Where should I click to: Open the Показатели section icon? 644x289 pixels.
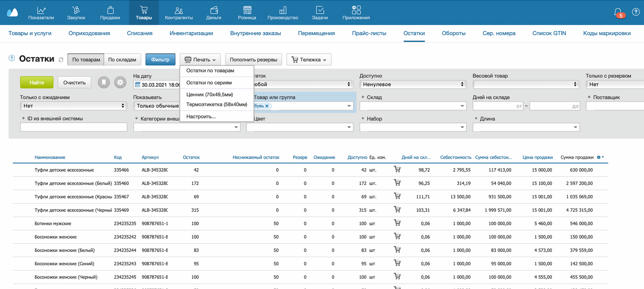pyautogui.click(x=41, y=10)
